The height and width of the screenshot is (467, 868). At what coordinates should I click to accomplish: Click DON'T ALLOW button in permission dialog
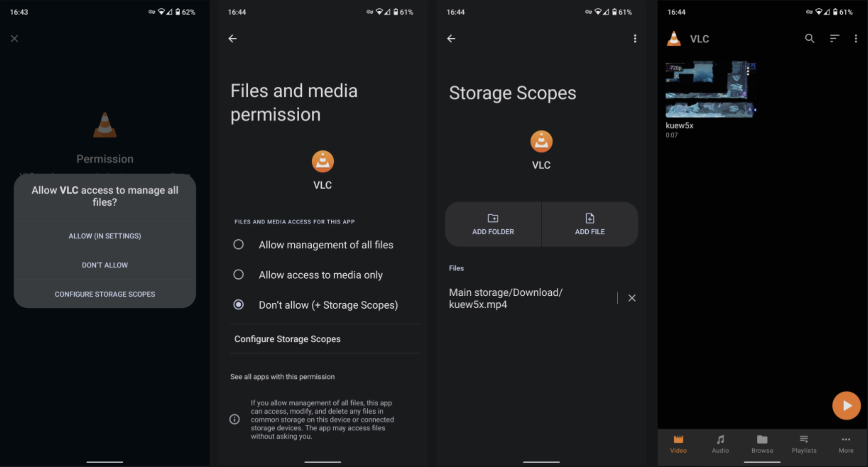coord(105,265)
